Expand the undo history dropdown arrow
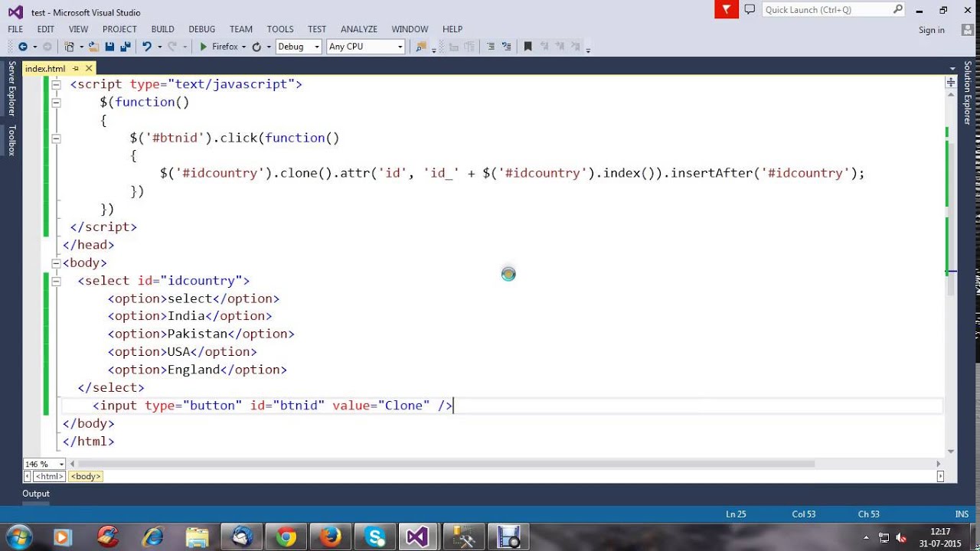Image resolution: width=980 pixels, height=551 pixels. tap(159, 47)
